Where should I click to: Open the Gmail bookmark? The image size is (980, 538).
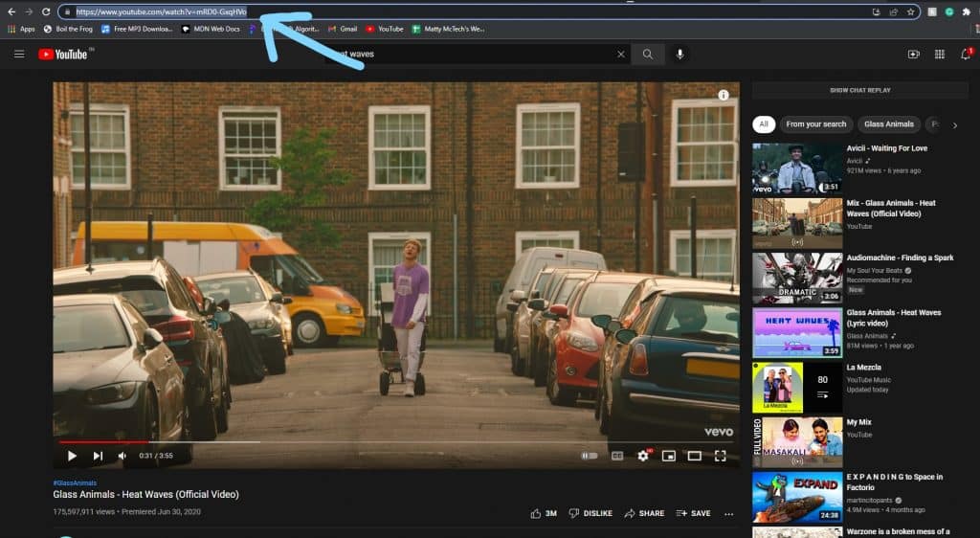point(343,29)
